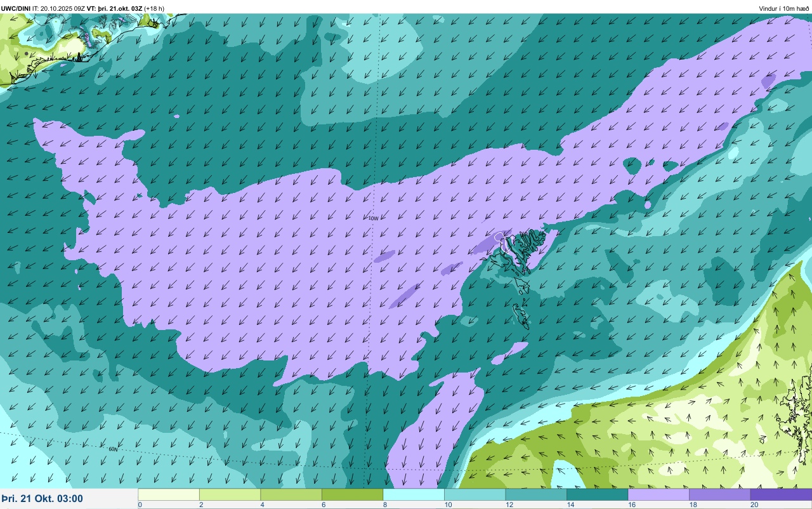The width and height of the screenshot is (812, 509).
Task: Click the 14–16 dark teal legend swatch
Action: [x=597, y=494]
